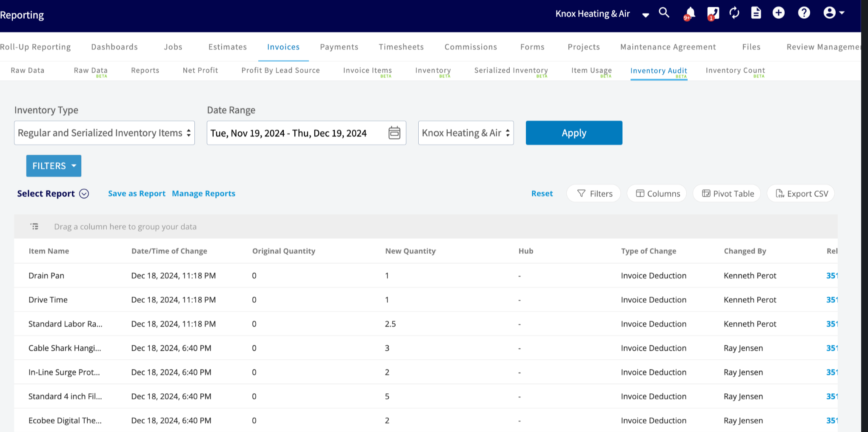Open Profit By Lead Source sub-tab
The width and height of the screenshot is (868, 432).
tap(280, 70)
